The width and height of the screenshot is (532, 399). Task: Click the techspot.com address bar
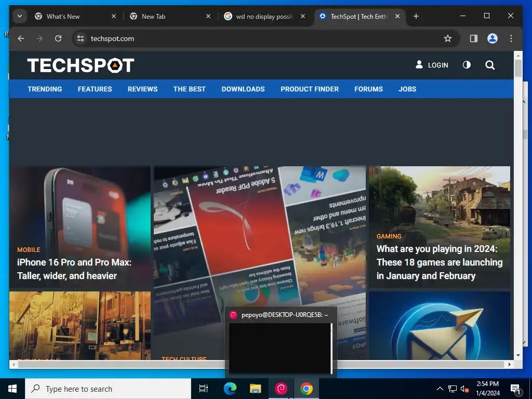pyautogui.click(x=266, y=38)
